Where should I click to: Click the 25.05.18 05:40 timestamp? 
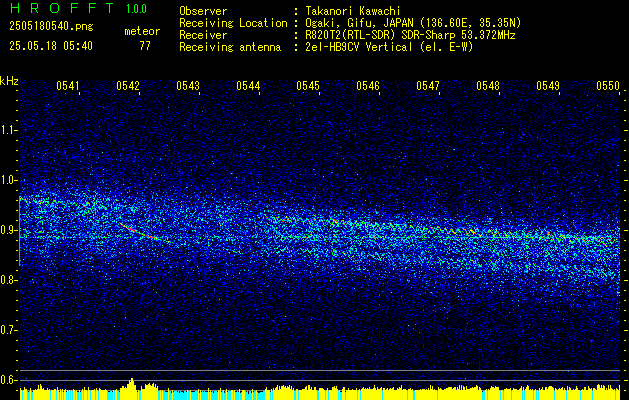point(51,46)
